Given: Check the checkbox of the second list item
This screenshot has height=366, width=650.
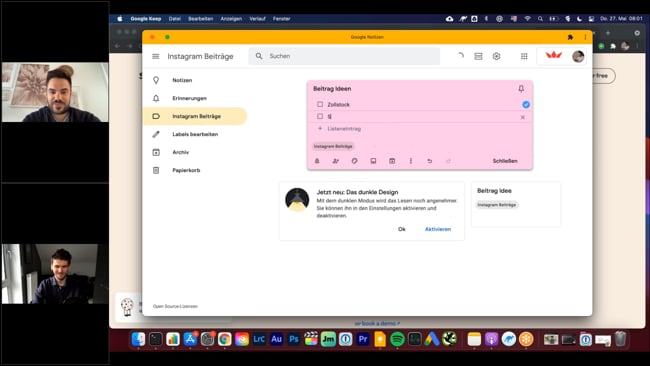Looking at the screenshot, I should [320, 116].
